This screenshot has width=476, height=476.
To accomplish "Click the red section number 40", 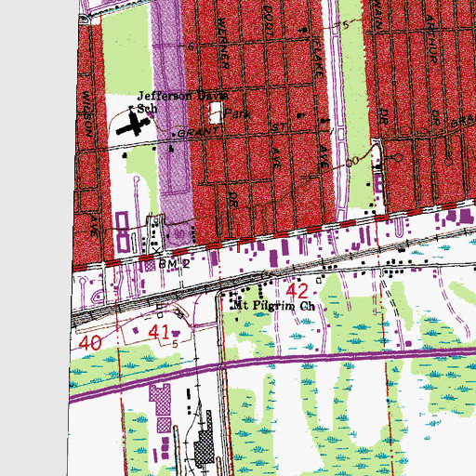I will 90,343.
